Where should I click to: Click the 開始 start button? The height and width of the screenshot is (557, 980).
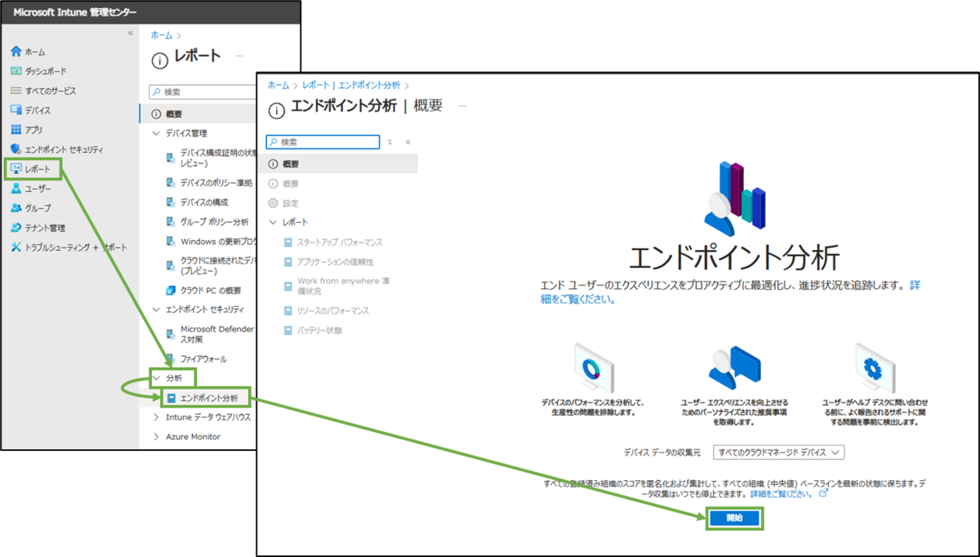(734, 519)
